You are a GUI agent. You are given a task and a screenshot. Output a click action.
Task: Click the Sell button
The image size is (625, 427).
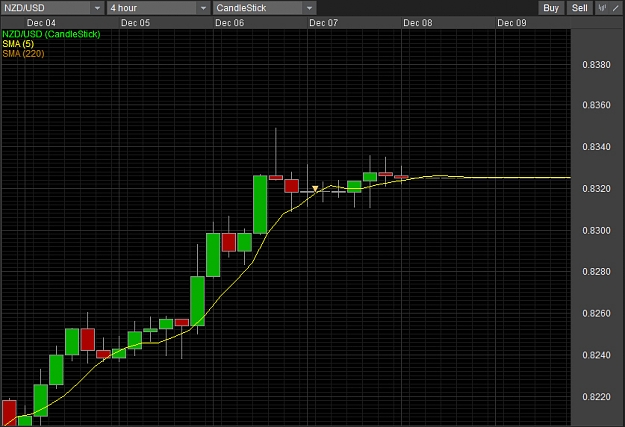click(x=580, y=8)
